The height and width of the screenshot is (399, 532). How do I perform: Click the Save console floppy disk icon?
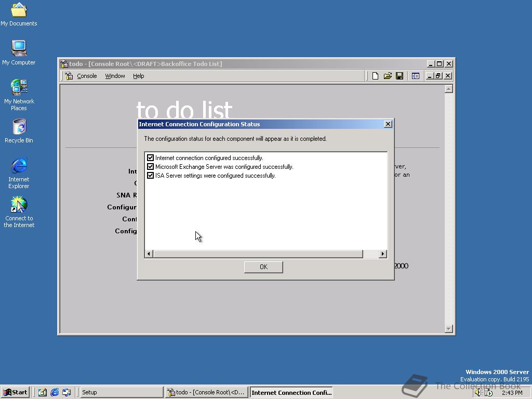point(400,76)
